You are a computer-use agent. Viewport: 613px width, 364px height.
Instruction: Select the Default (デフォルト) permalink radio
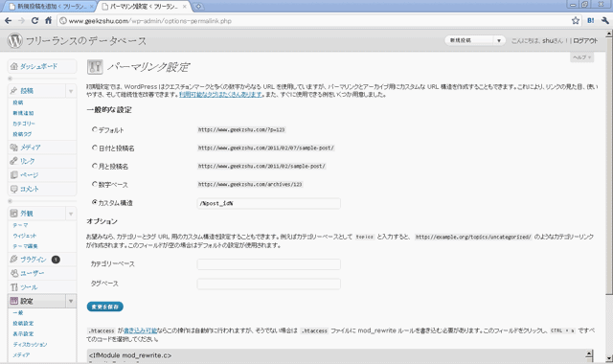pos(94,129)
